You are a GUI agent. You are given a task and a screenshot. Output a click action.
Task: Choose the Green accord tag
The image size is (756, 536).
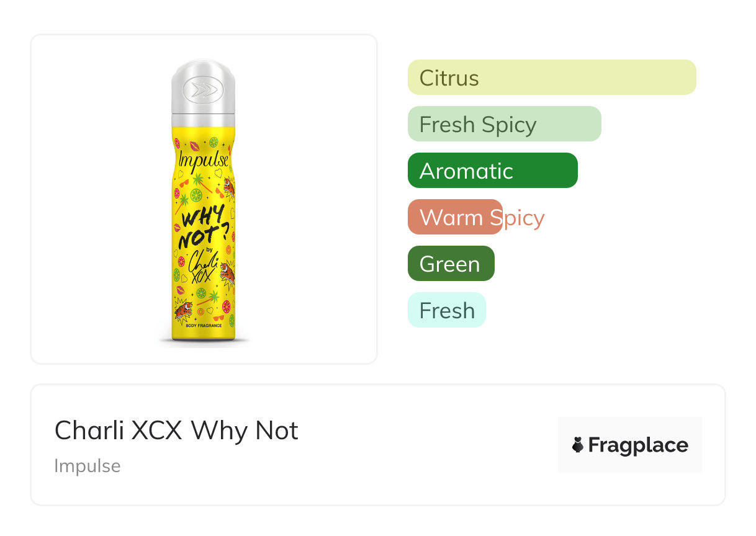coord(451,264)
